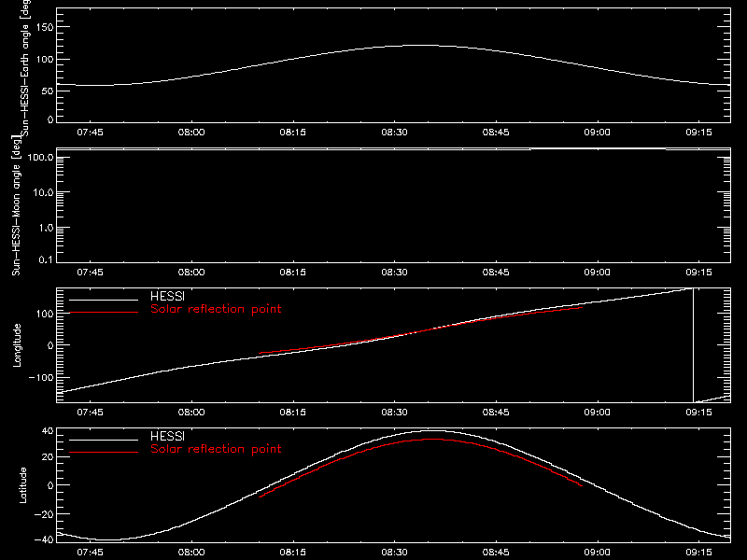Image resolution: width=747 pixels, height=560 pixels.
Task: Click the 'HESSI' legend label in Longitude plot
Action: (x=167, y=296)
